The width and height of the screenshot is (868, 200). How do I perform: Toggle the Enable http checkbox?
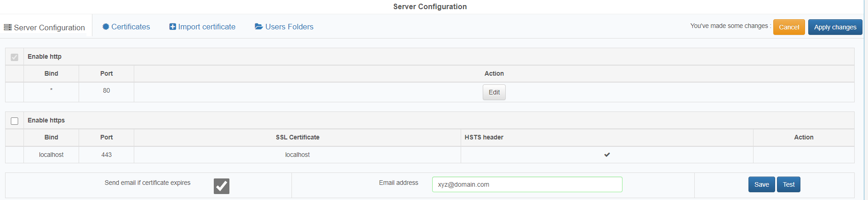tap(15, 57)
